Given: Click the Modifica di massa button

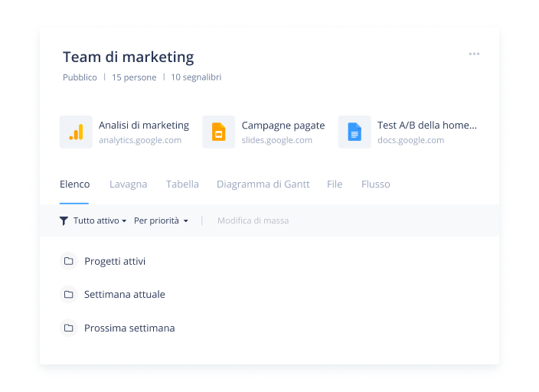Looking at the screenshot, I should pyautogui.click(x=253, y=220).
